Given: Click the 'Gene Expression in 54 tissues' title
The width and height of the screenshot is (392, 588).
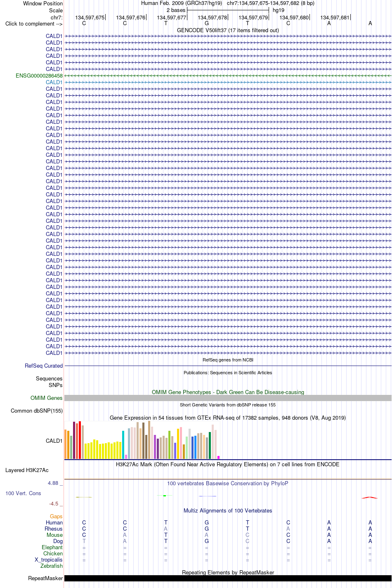Looking at the screenshot, I should pyautogui.click(x=228, y=418).
